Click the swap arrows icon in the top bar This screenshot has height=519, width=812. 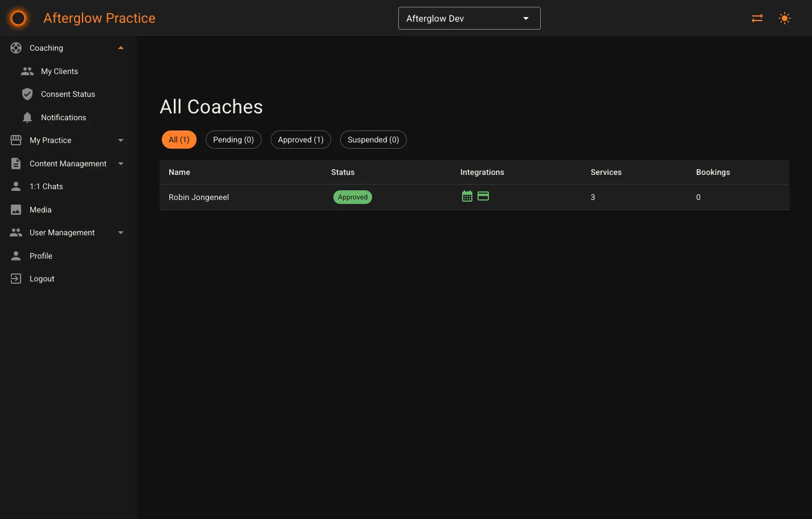coord(757,18)
